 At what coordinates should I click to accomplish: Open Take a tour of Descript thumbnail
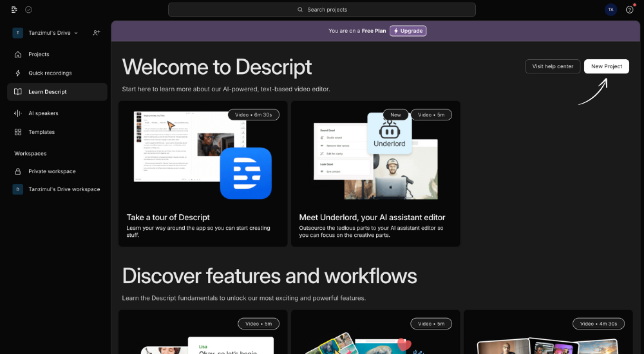[x=203, y=155]
